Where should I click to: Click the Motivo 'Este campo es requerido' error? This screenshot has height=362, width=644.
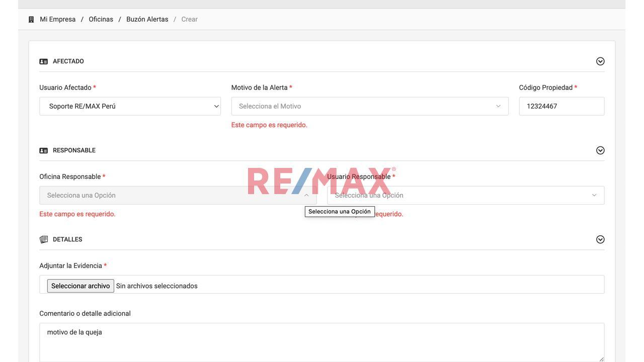pyautogui.click(x=269, y=125)
